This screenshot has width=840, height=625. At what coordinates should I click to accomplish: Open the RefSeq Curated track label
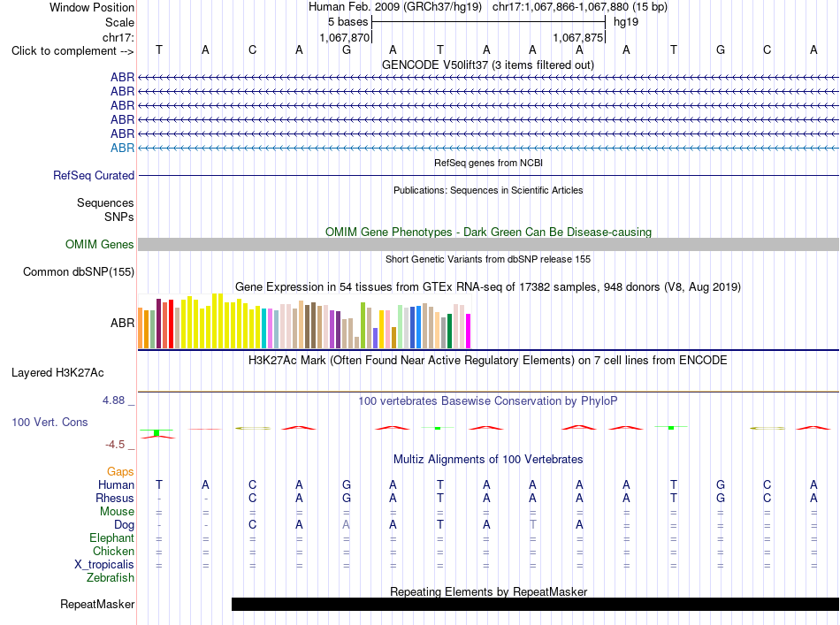(x=94, y=175)
